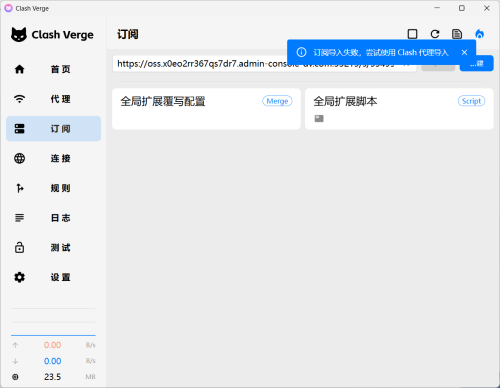Open the 全局扩展覆写配置 card

206,109
